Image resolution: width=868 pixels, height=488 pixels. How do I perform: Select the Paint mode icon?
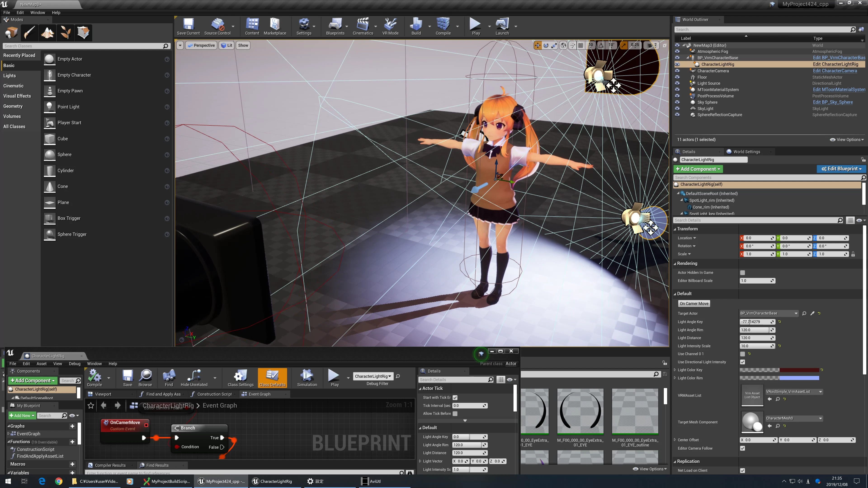[x=30, y=33]
